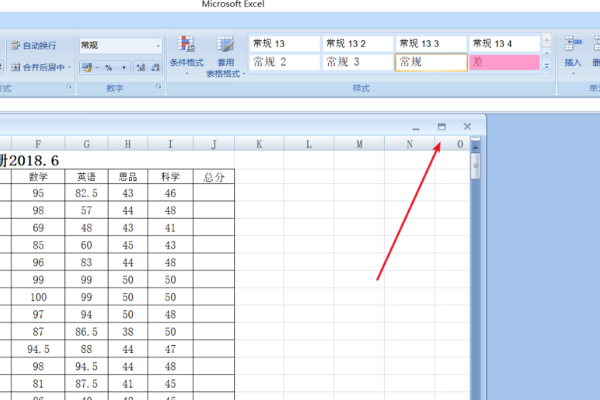Select the 思品 header cell
This screenshot has width=600, height=400.
(x=128, y=177)
